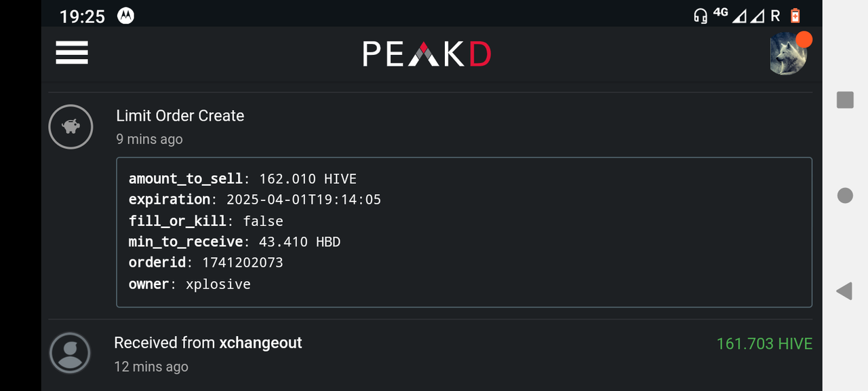This screenshot has height=391, width=868.
Task: Tap the PeakD logo
Action: point(427,54)
